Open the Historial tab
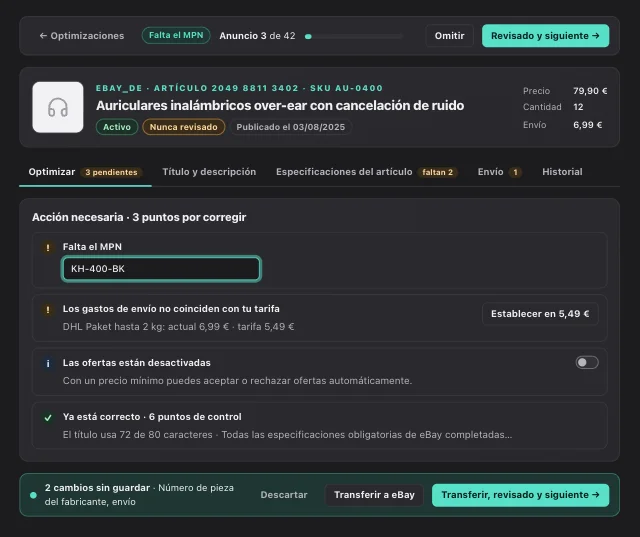 pos(562,172)
